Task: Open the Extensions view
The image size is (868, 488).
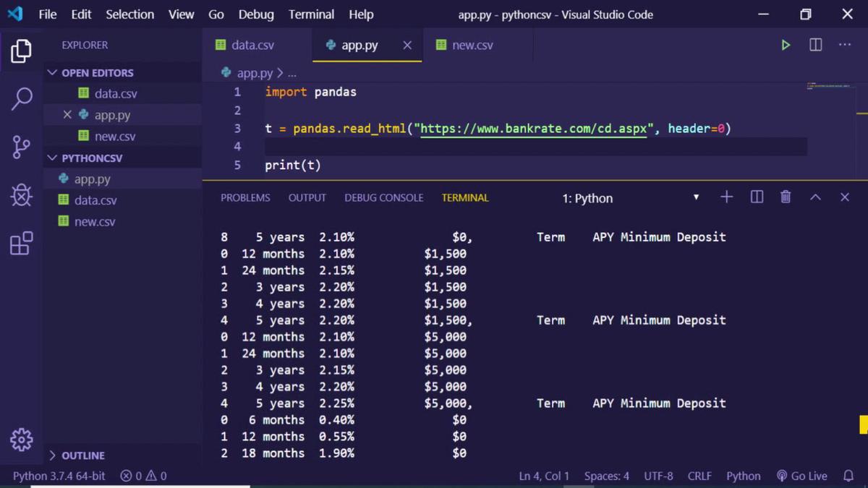Action: 21,244
